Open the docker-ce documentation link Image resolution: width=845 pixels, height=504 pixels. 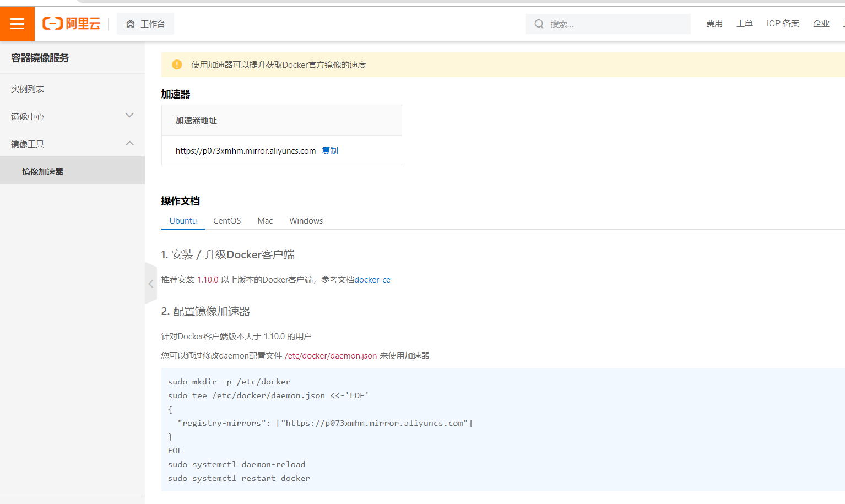[372, 279]
